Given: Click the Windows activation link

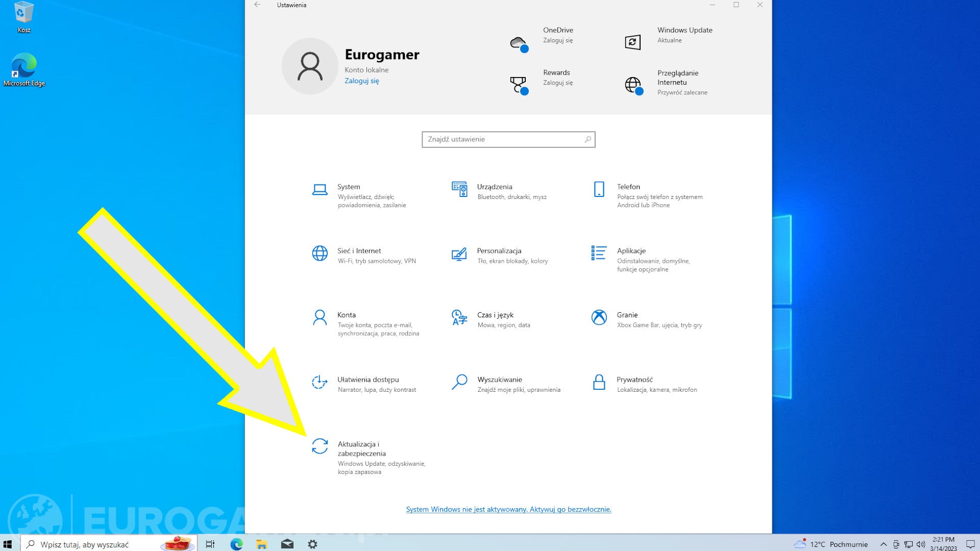Looking at the screenshot, I should tap(508, 509).
